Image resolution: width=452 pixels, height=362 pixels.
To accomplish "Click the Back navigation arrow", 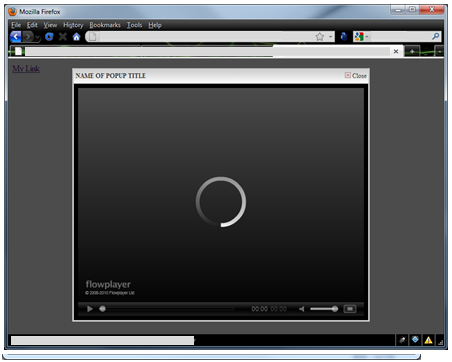I will pyautogui.click(x=15, y=37).
